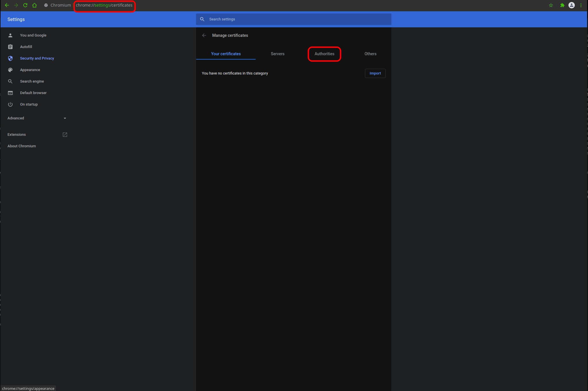This screenshot has height=391, width=588.
Task: Click the address bar URL
Action: point(104,5)
